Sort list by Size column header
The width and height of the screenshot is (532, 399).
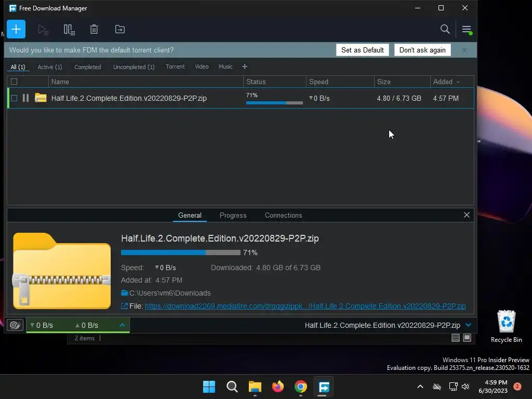click(402, 82)
